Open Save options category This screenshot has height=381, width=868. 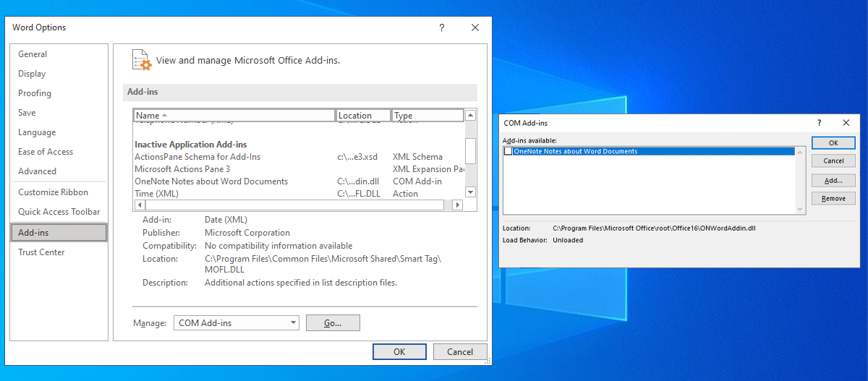pos(58,113)
